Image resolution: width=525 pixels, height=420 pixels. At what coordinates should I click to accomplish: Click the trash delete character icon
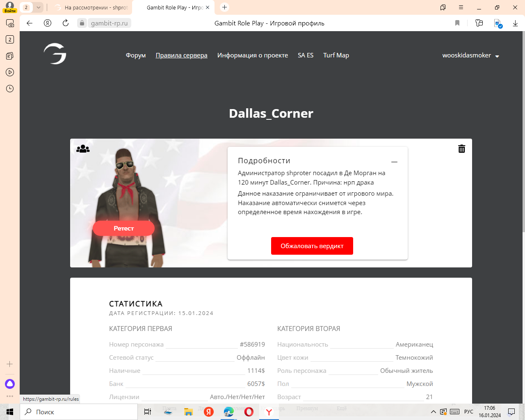tap(461, 149)
